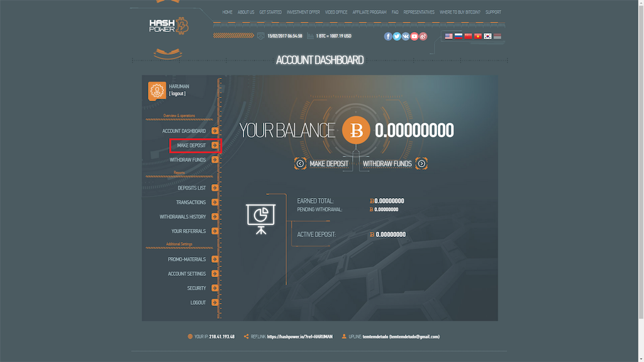Click the YouTube channel icon
The image size is (644, 362).
tap(414, 36)
